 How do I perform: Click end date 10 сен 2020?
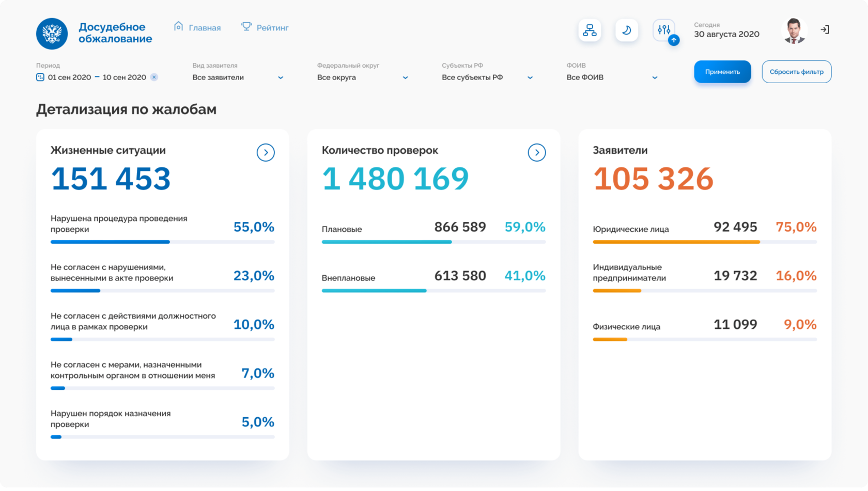coord(125,77)
